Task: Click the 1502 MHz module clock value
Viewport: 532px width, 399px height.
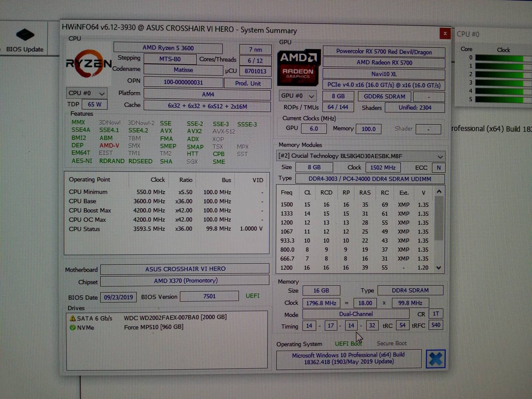Action: (x=383, y=167)
